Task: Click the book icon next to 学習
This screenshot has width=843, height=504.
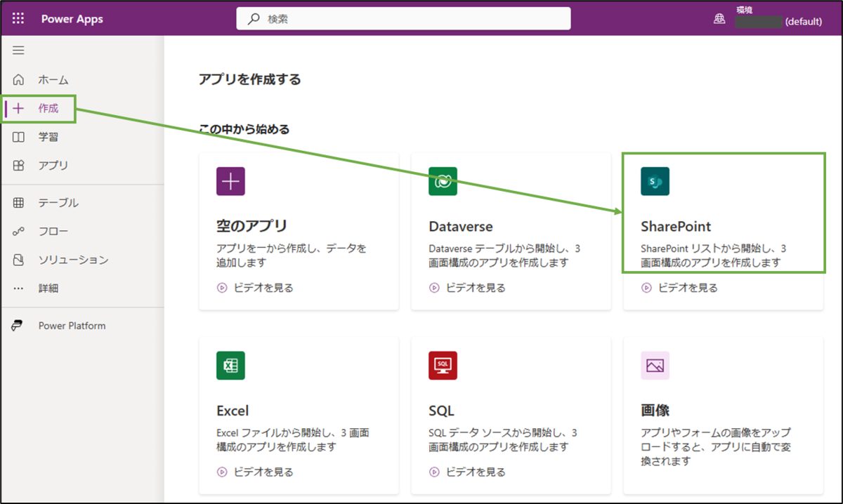Action: coord(19,138)
